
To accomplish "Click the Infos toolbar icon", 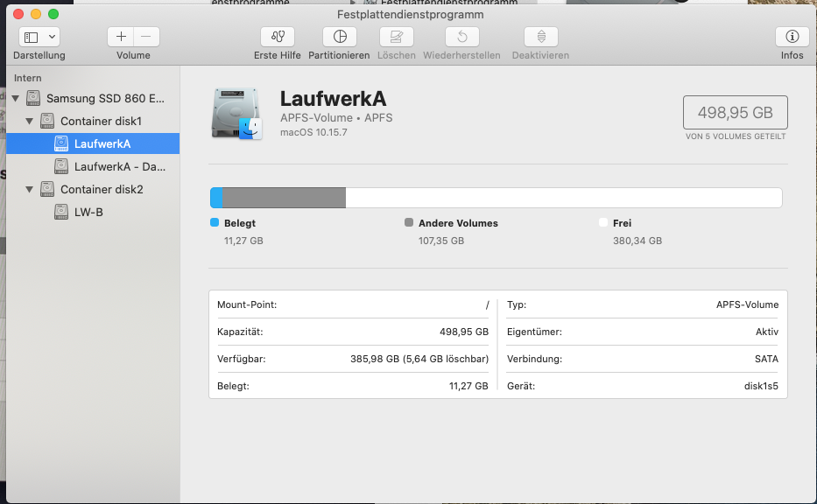I will 792,37.
